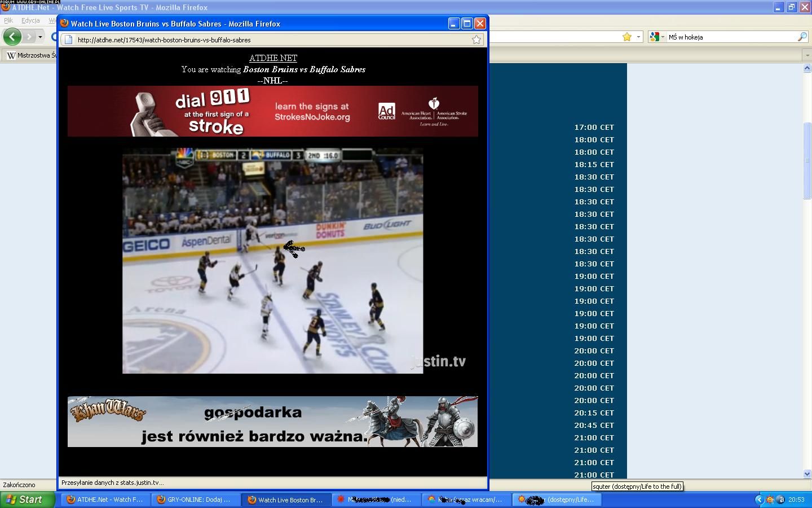Click the hockey live stream video player
The width and height of the screenshot is (812, 508).
point(273,261)
